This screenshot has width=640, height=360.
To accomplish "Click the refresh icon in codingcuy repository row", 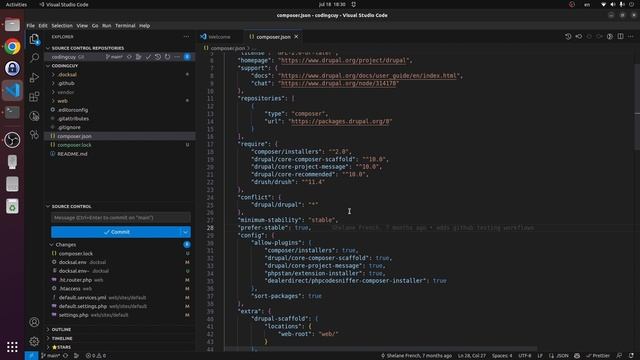I will click(x=167, y=57).
